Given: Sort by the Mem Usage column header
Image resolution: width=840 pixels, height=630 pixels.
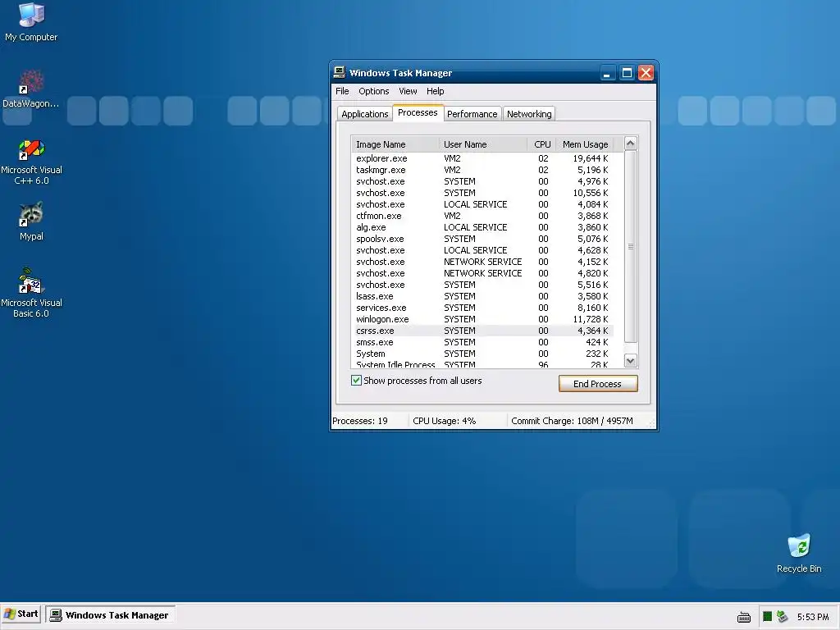Looking at the screenshot, I should click(x=585, y=144).
